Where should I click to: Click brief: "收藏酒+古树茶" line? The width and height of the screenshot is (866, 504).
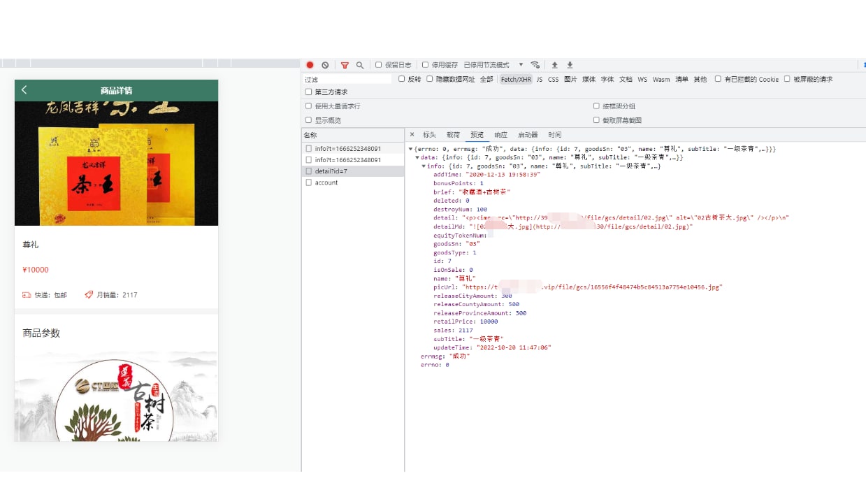[x=472, y=192]
